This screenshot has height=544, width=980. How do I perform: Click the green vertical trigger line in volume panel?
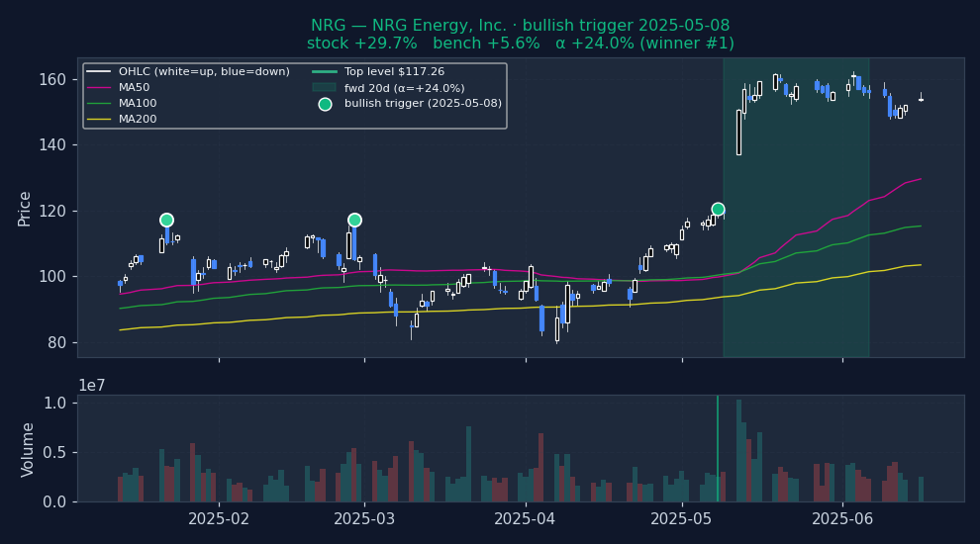tap(718, 448)
